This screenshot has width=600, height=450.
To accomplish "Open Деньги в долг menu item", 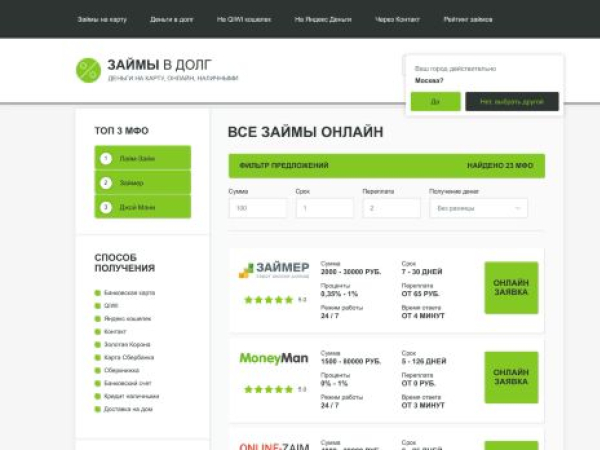I will click(x=172, y=20).
